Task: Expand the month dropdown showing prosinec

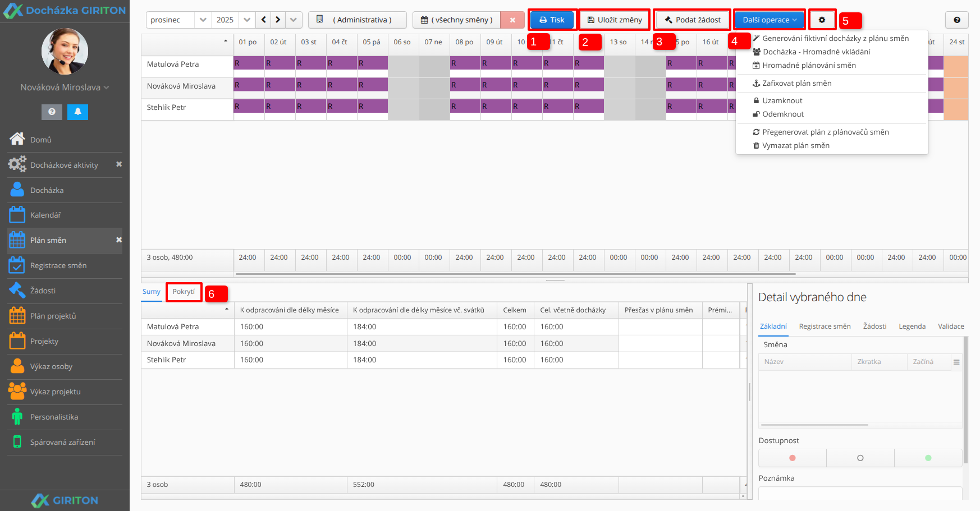Action: tap(203, 20)
